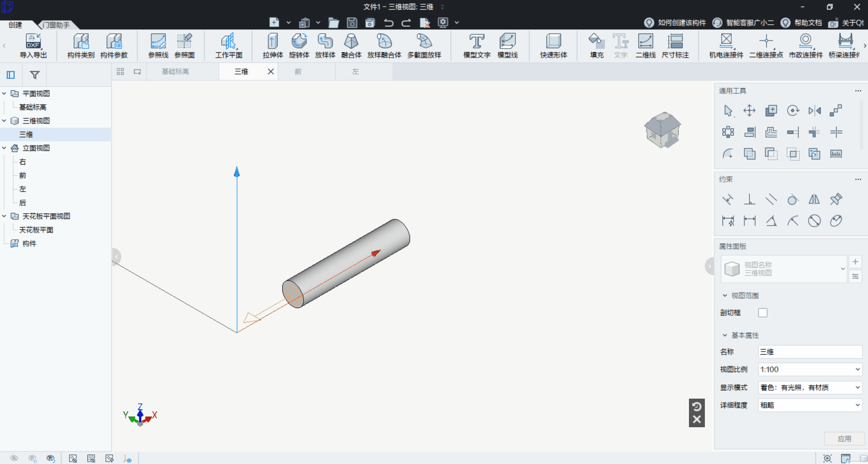This screenshot has width=868, height=464.
Task: Open the 视图比例 1:100 dropdown
Action: click(810, 370)
